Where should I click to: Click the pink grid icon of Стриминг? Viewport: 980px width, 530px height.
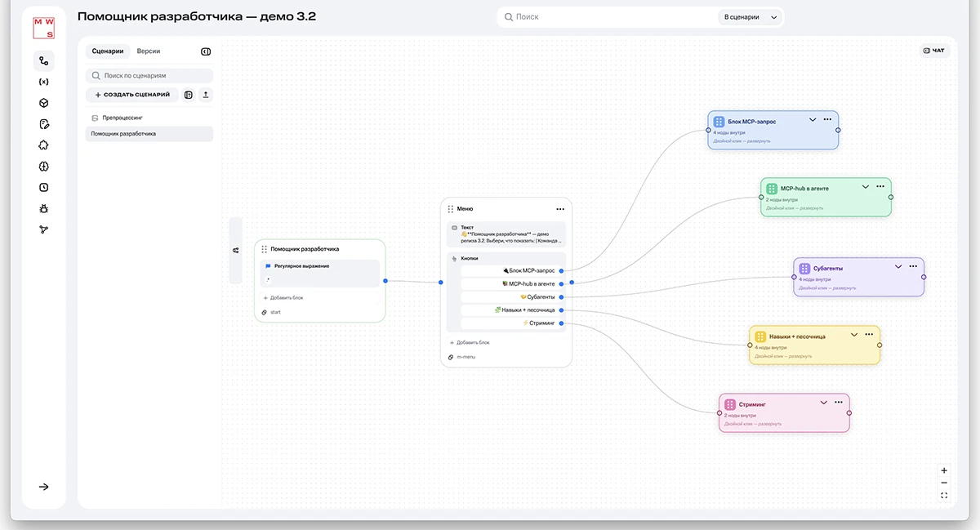click(x=730, y=404)
